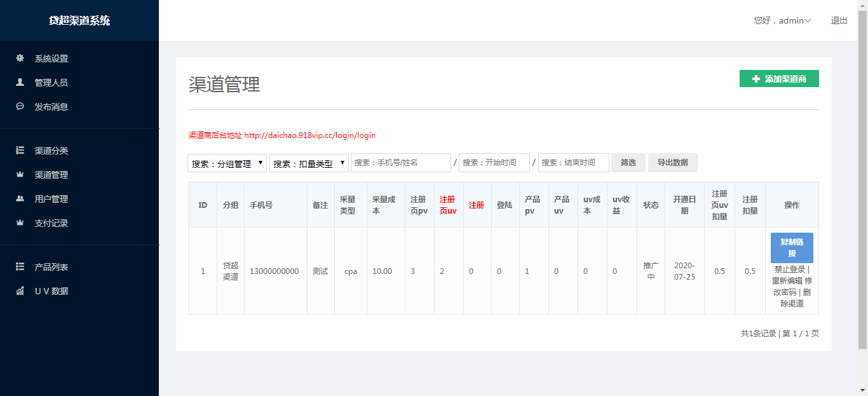Expand the admin user menu
This screenshot has height=396, width=868.
pyautogui.click(x=782, y=20)
